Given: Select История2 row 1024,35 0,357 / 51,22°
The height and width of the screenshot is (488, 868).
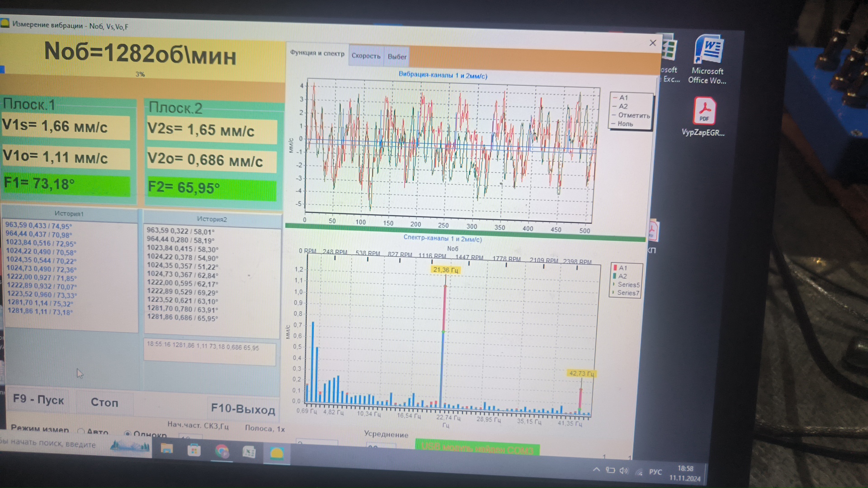Looking at the screenshot, I should click(182, 266).
